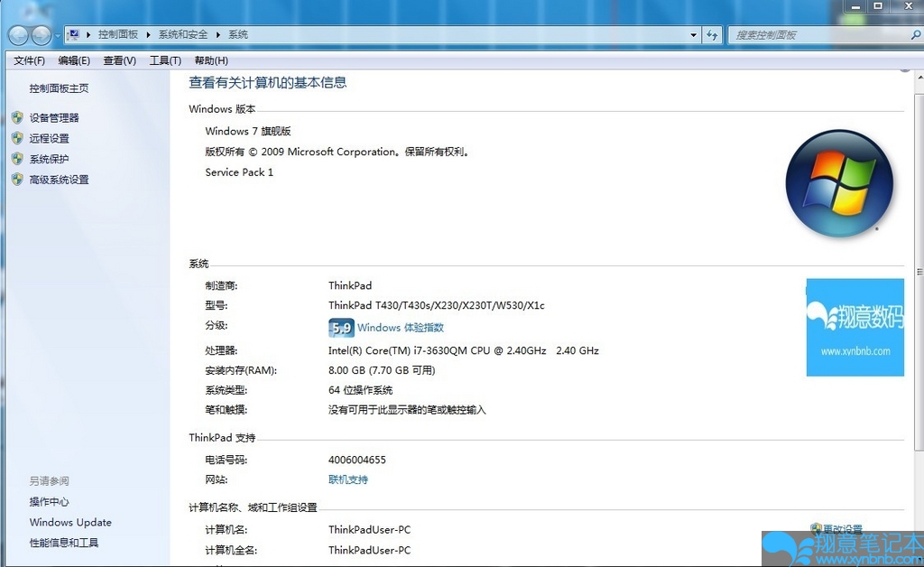Refresh the address bar with the refresh button
The image size is (924, 567).
[712, 35]
